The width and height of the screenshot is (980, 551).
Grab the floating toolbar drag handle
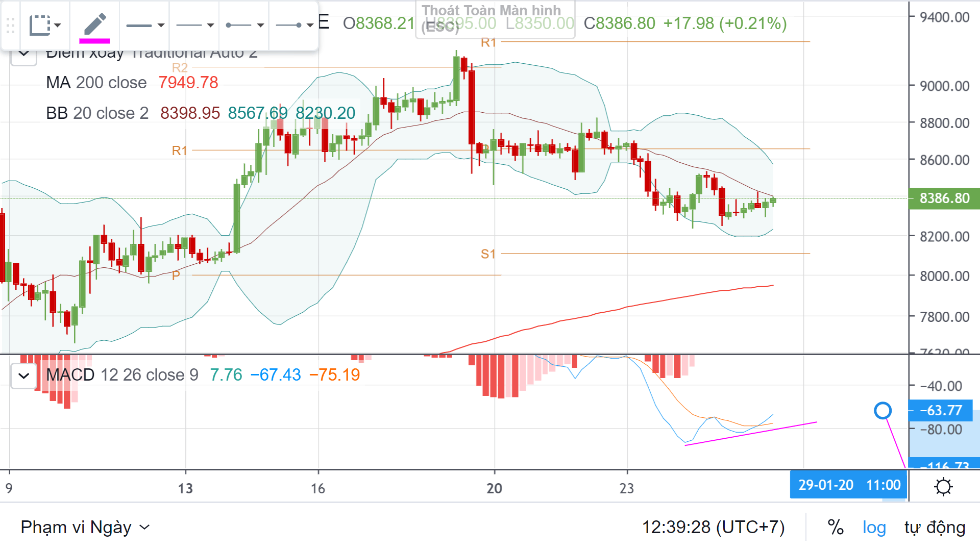(10, 25)
